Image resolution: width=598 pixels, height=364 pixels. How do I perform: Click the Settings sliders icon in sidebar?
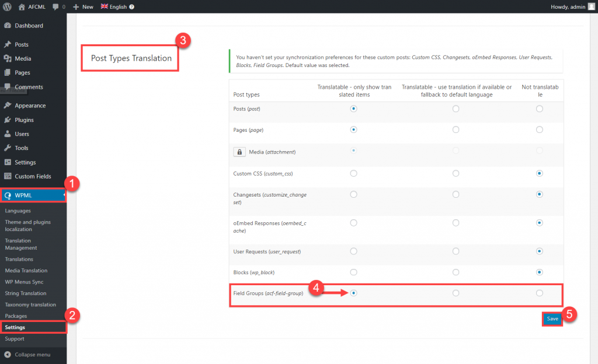pyautogui.click(x=7, y=162)
